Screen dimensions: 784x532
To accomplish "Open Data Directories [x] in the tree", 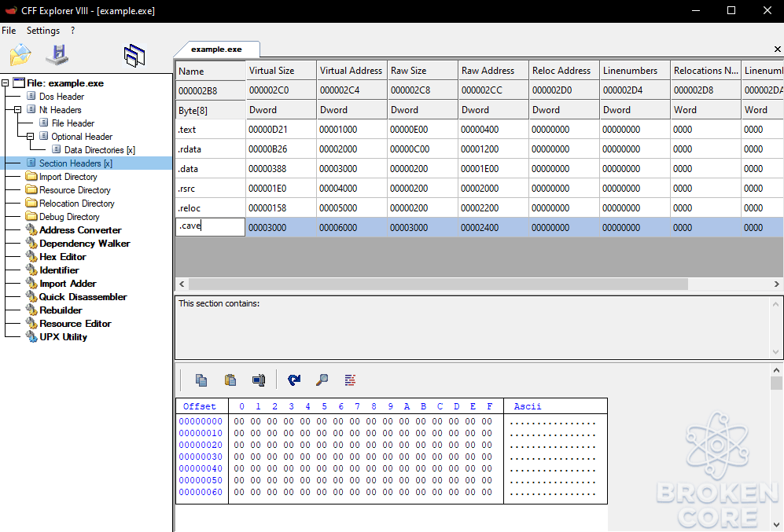I will 100,150.
